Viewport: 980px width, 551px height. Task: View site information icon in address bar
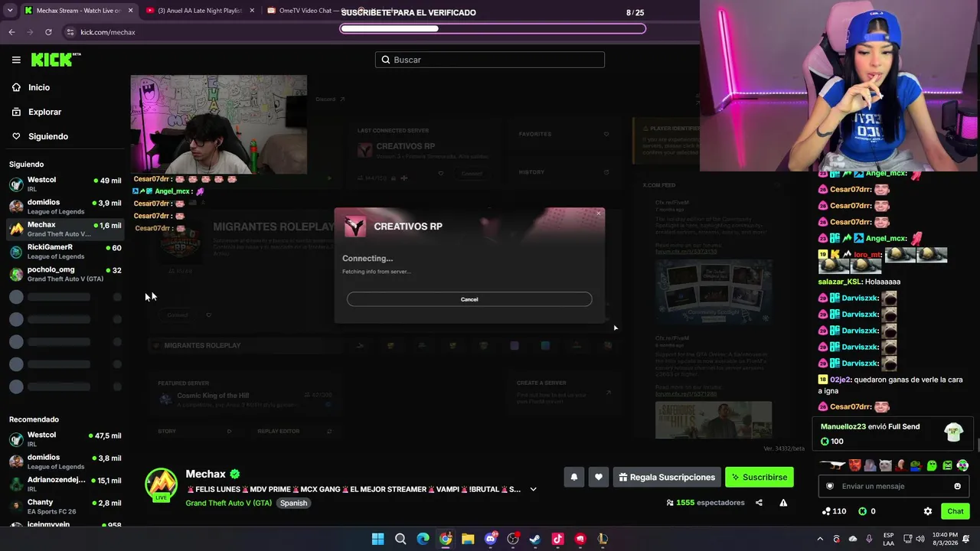(70, 32)
